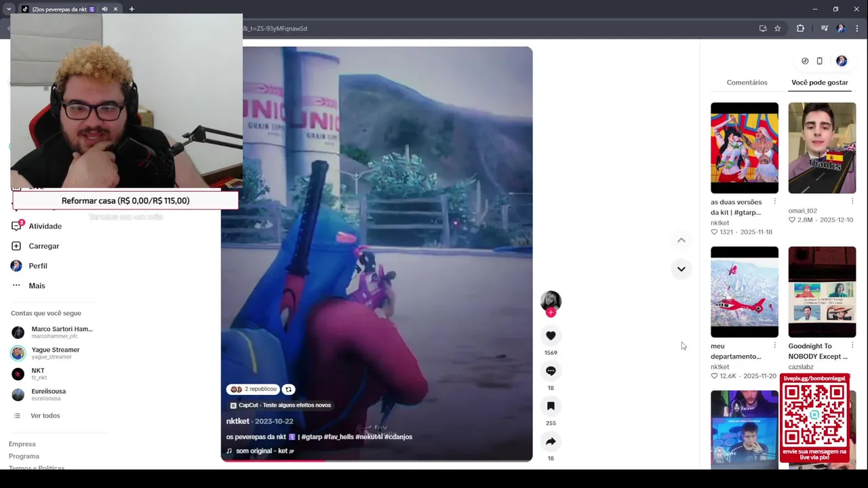This screenshot has height=488, width=868.
Task: Switch to 'Você pode gostar' tab
Action: 819,83
